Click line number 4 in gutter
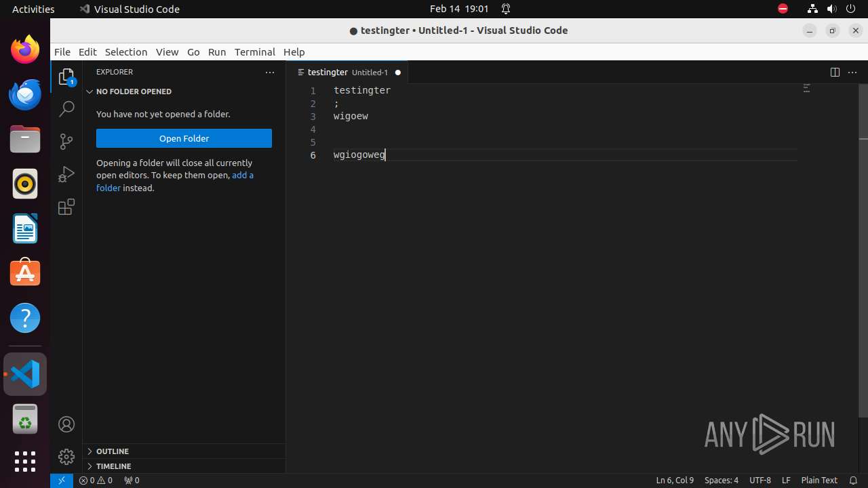This screenshot has height=488, width=868. [313, 129]
